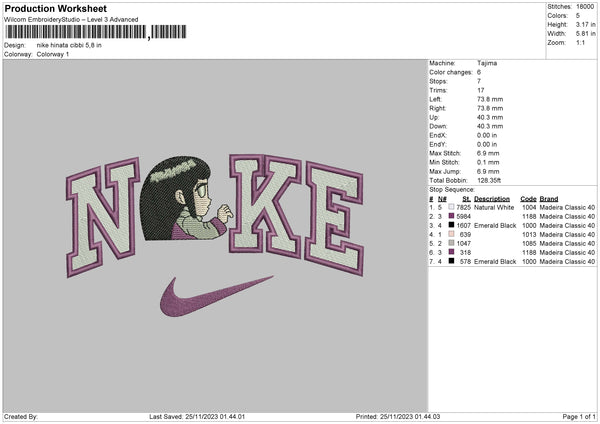Click the 'Stops:' label
The width and height of the screenshot is (600, 424).
click(x=439, y=81)
